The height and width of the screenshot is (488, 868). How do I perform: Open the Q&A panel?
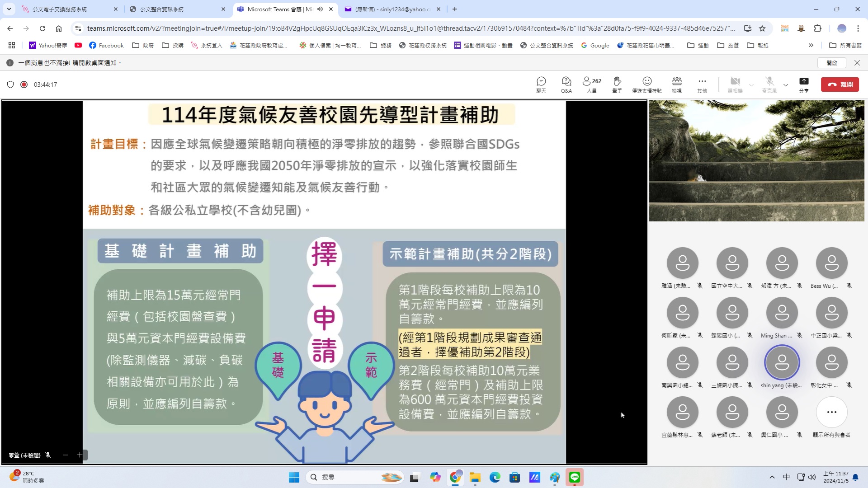coord(566,84)
